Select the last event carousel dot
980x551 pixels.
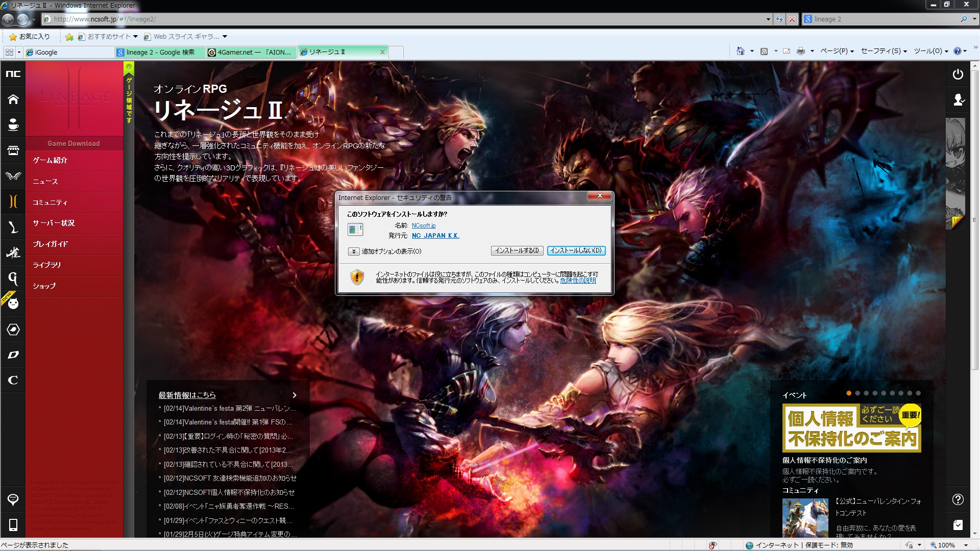coord(918,393)
